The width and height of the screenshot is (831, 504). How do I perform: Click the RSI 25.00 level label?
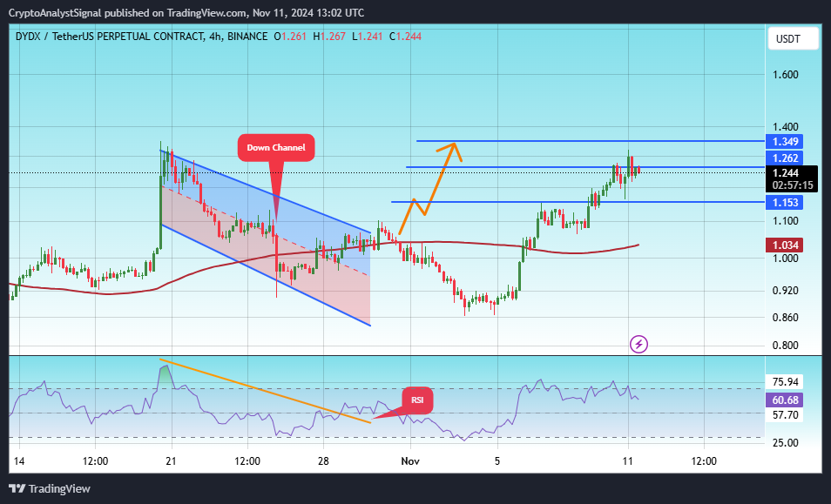click(x=786, y=442)
